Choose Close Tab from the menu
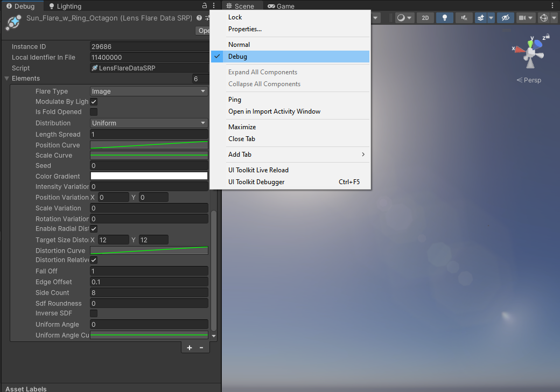 tap(241, 138)
